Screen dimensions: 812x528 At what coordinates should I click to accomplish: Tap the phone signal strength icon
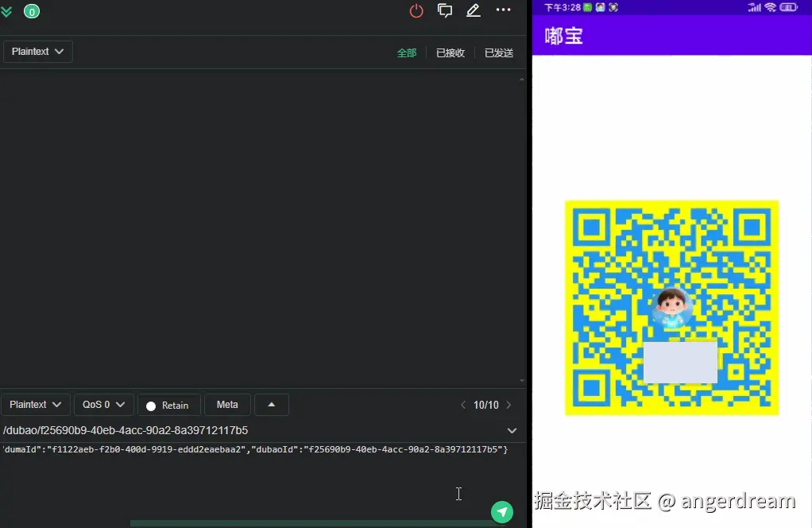[x=755, y=7]
